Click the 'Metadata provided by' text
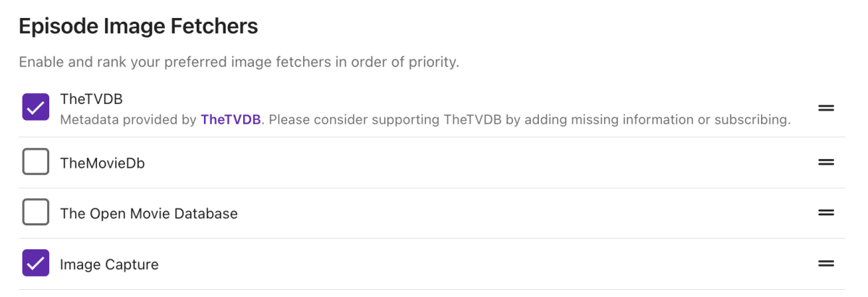This screenshot has width=868, height=297. click(x=128, y=119)
